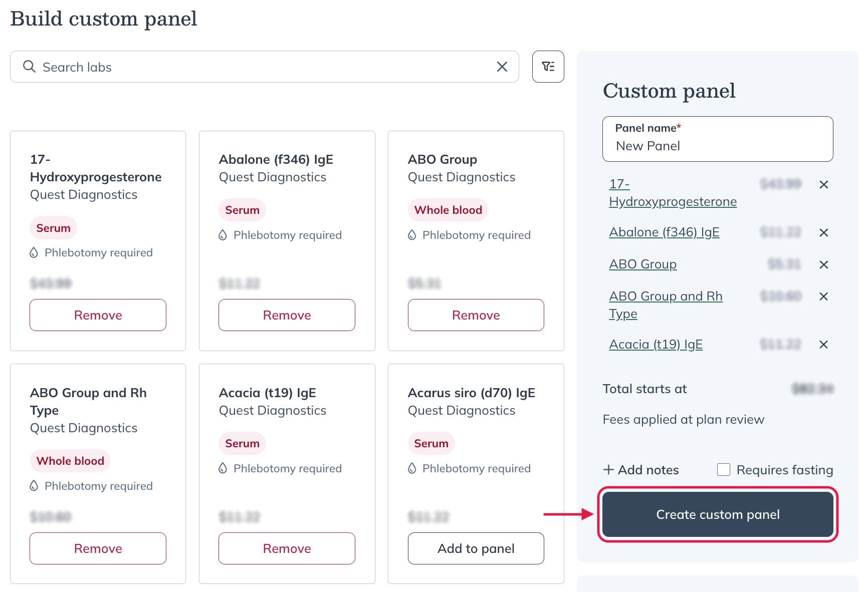
Task: Dismiss ABO Group from the custom panel
Action: pos(824,264)
